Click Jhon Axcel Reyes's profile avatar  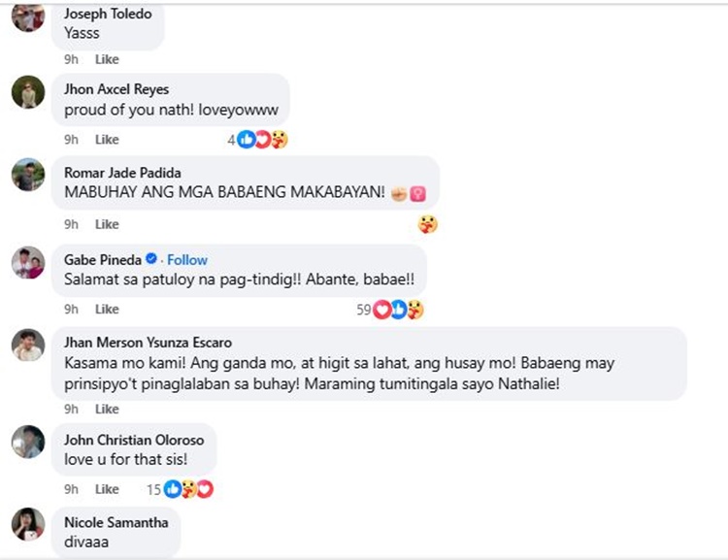(28, 92)
